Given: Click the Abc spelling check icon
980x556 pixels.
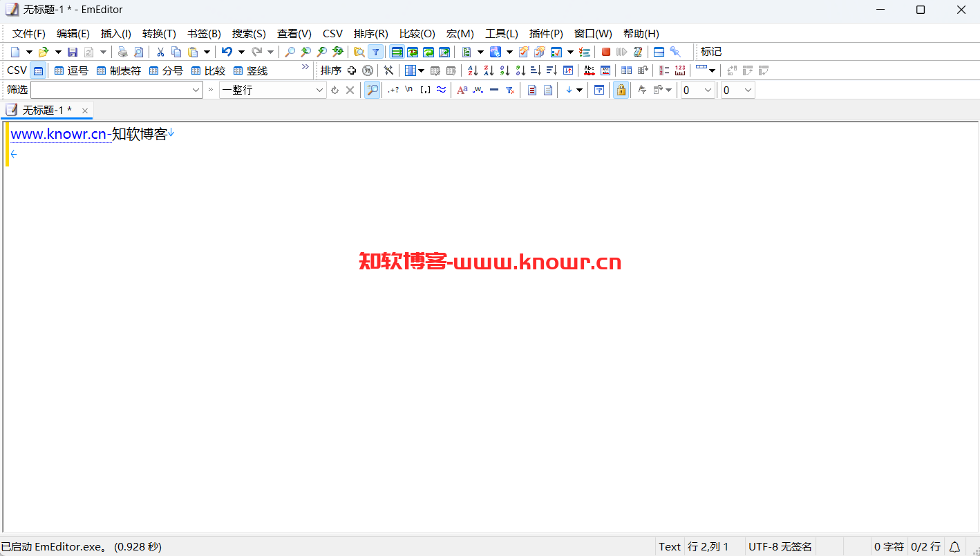Looking at the screenshot, I should 590,70.
